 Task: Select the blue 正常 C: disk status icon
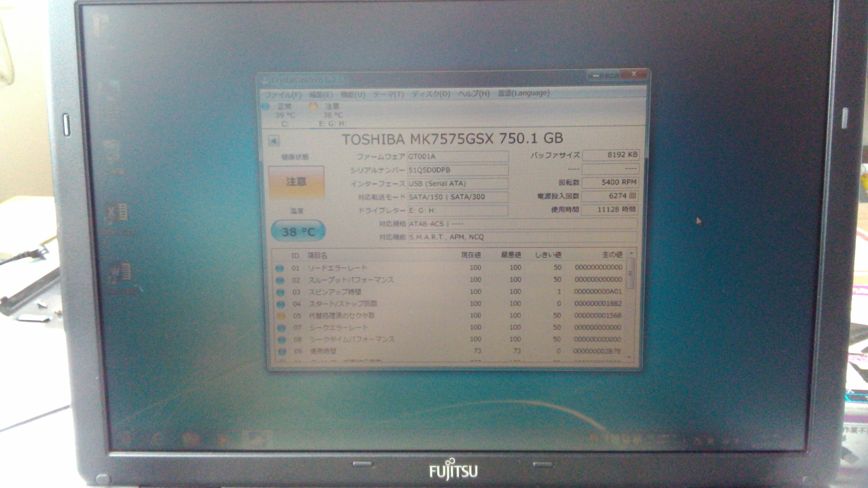point(265,106)
